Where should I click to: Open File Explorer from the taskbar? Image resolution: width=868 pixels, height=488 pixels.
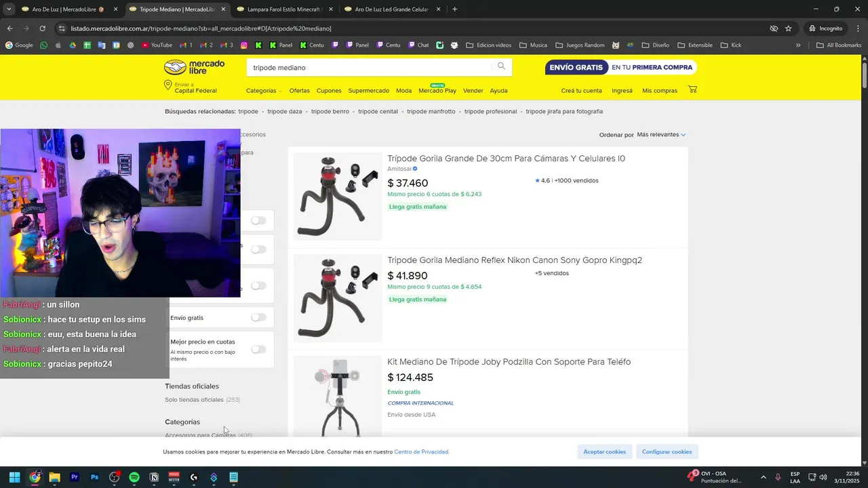pyautogui.click(x=54, y=477)
